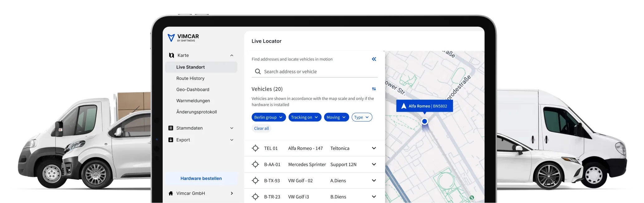The width and height of the screenshot is (644, 203).
Task: Open the Vimcar GmbH account chevron
Action: click(x=232, y=193)
